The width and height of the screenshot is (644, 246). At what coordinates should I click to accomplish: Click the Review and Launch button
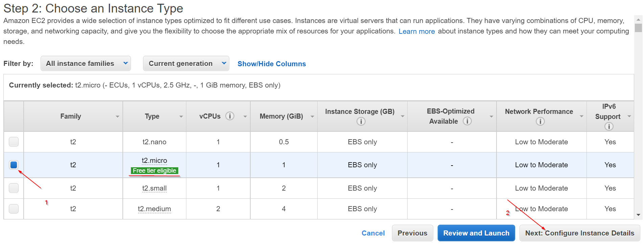coord(476,233)
